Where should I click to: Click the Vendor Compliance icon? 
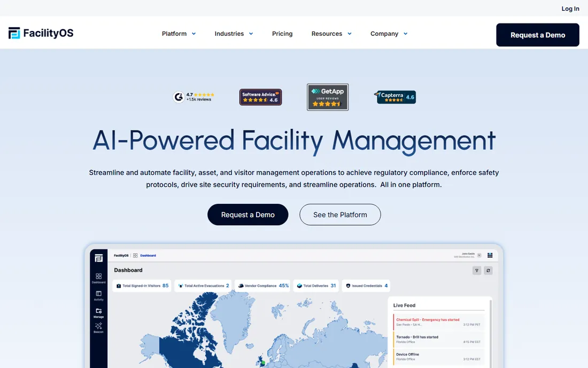(241, 286)
